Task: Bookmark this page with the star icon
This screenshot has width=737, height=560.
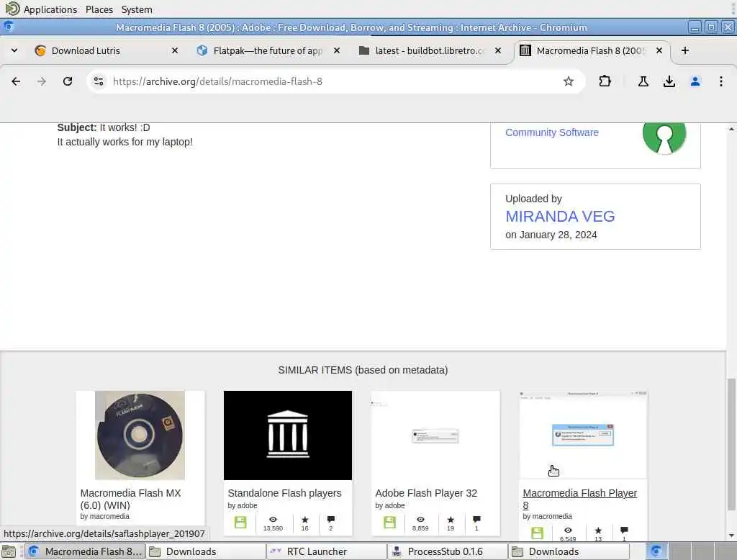Action: pos(569,81)
